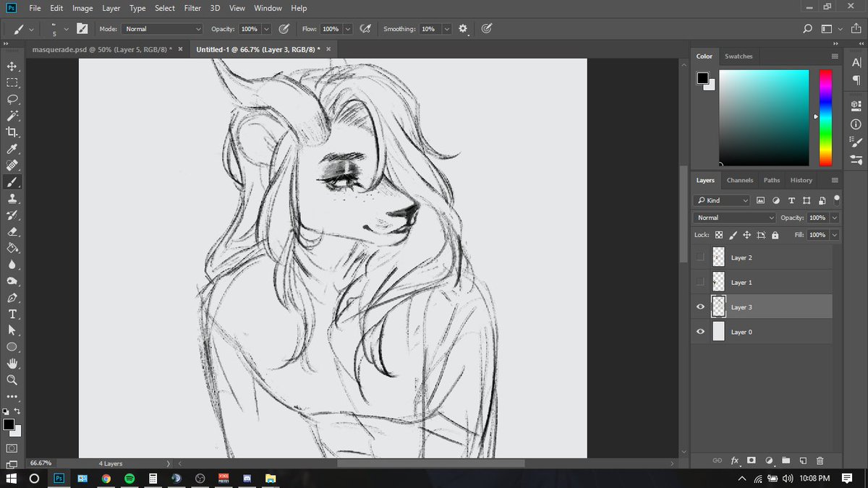Open the Layer menu
Viewport: 868px width, 488px height.
click(x=111, y=8)
